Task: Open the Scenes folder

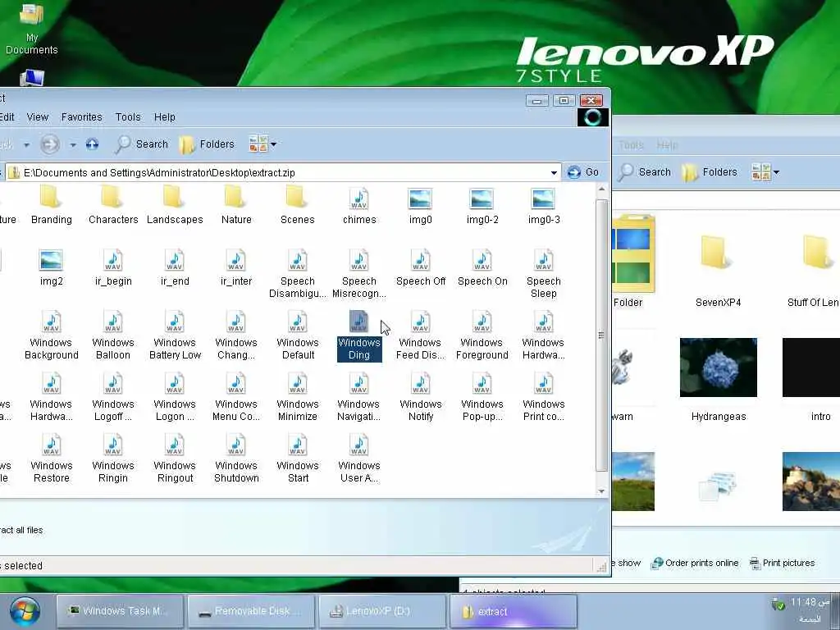Action: [x=297, y=204]
